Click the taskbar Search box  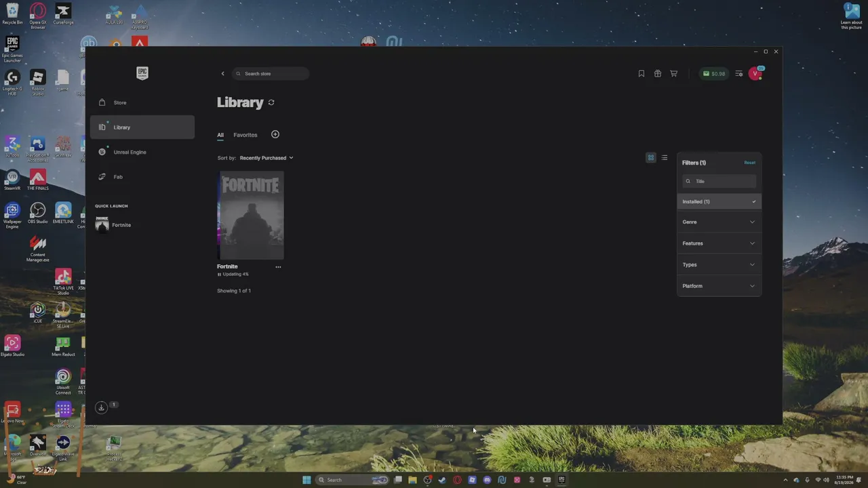[x=353, y=480]
